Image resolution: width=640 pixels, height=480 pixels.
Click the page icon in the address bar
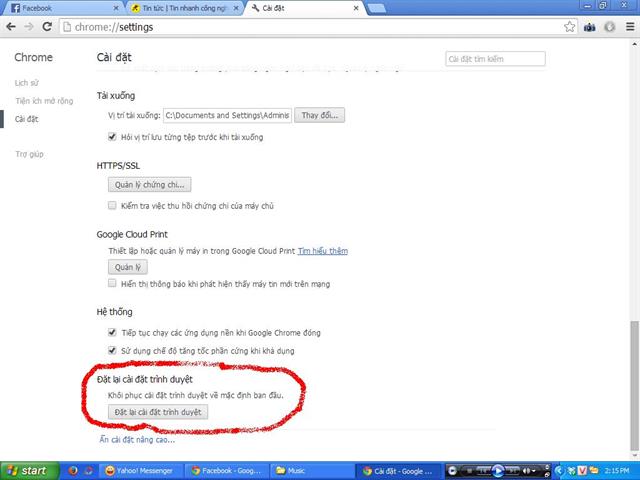point(68,27)
